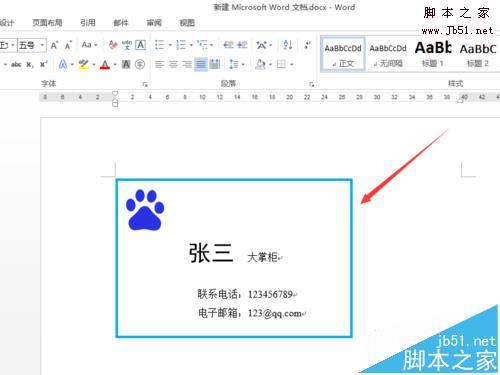This screenshot has height=375, width=500.
Task: Apply the yellow text highlight color
Action: coord(83,64)
